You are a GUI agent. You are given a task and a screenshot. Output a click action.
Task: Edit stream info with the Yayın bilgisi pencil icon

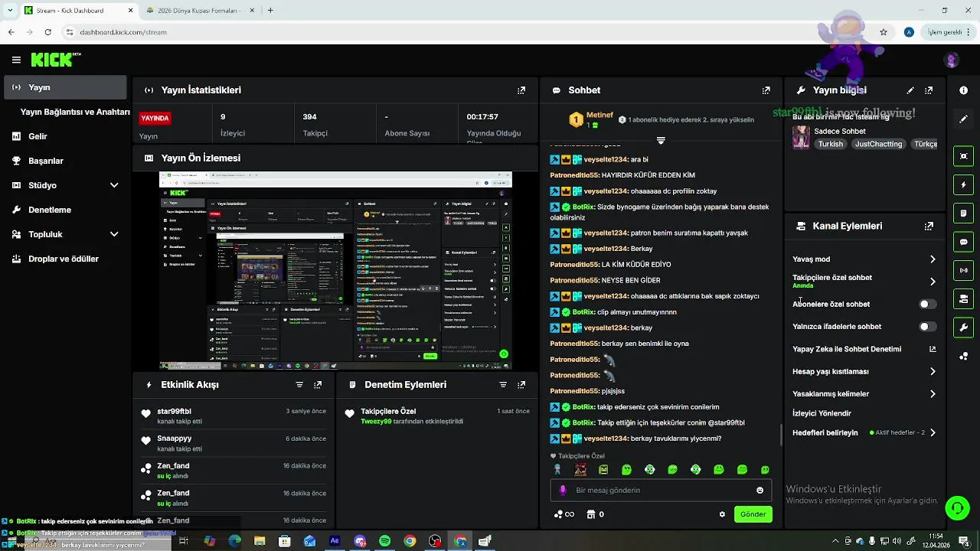tap(910, 90)
